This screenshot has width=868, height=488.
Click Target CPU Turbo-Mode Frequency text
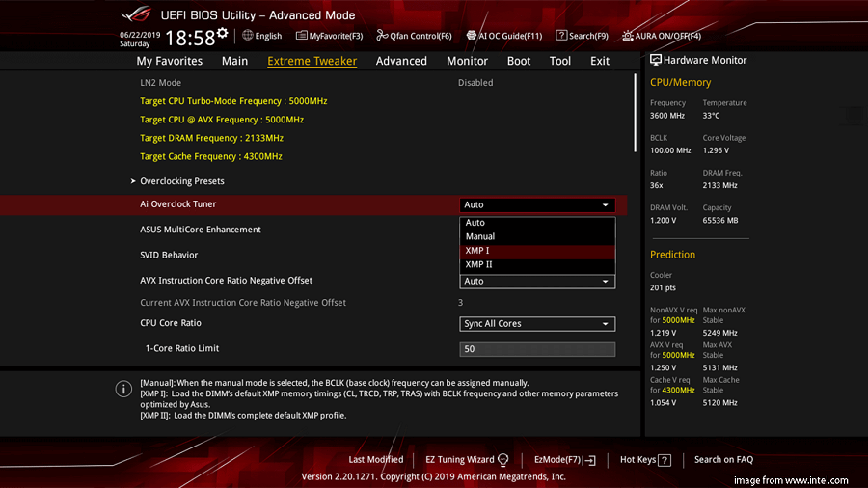233,101
